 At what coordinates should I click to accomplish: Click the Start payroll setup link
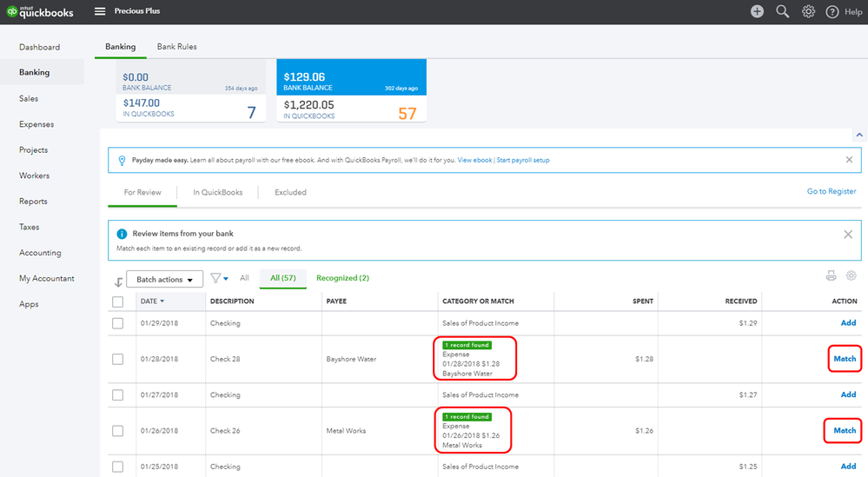(523, 160)
